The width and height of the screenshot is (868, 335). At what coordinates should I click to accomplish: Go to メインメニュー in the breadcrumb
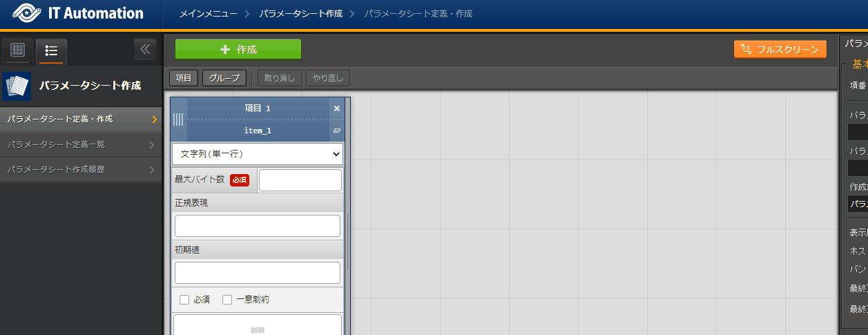pyautogui.click(x=208, y=14)
